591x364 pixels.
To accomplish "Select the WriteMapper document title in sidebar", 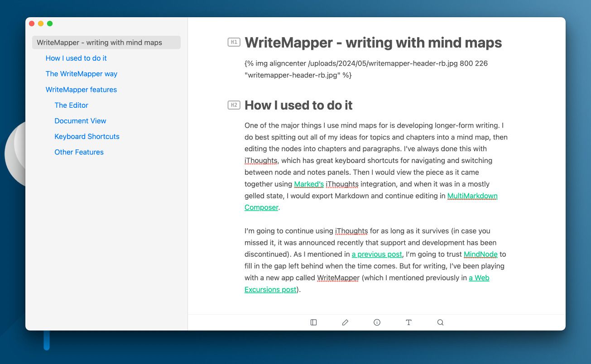I will pyautogui.click(x=98, y=42).
